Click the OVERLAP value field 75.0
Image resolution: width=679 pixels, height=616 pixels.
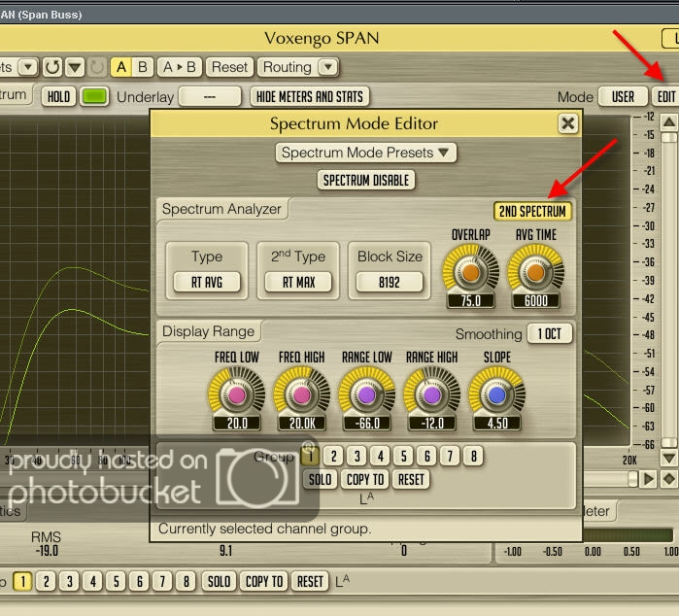pyautogui.click(x=471, y=300)
